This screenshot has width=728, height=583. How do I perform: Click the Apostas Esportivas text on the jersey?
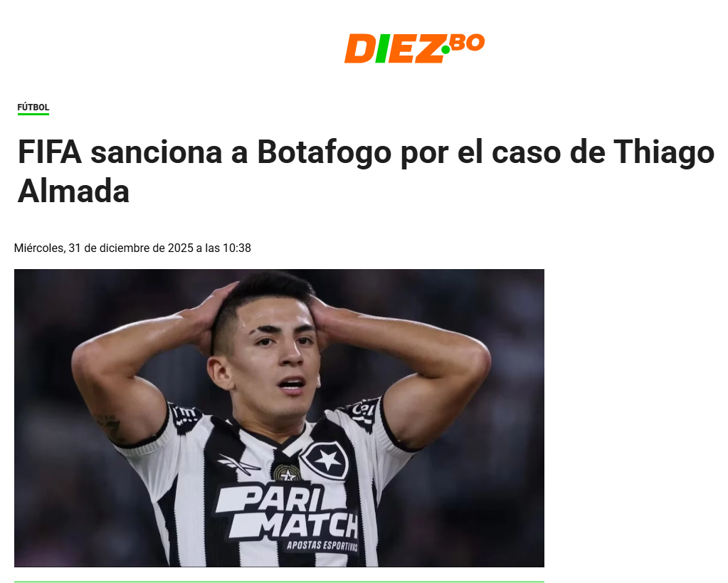coord(322,546)
